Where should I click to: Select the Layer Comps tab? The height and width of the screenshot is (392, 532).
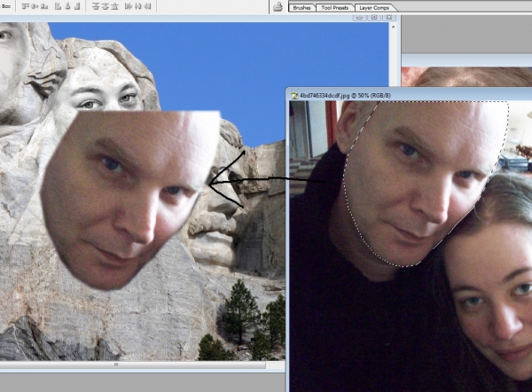pyautogui.click(x=374, y=7)
